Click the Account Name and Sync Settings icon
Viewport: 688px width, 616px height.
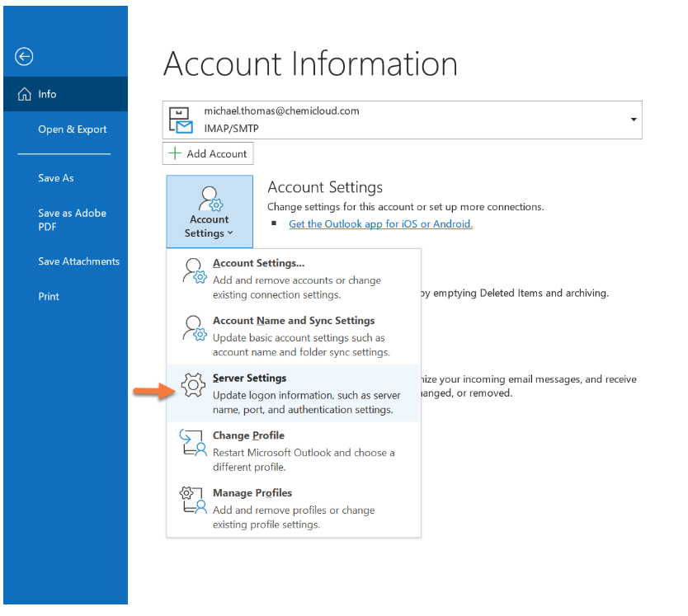click(x=192, y=327)
